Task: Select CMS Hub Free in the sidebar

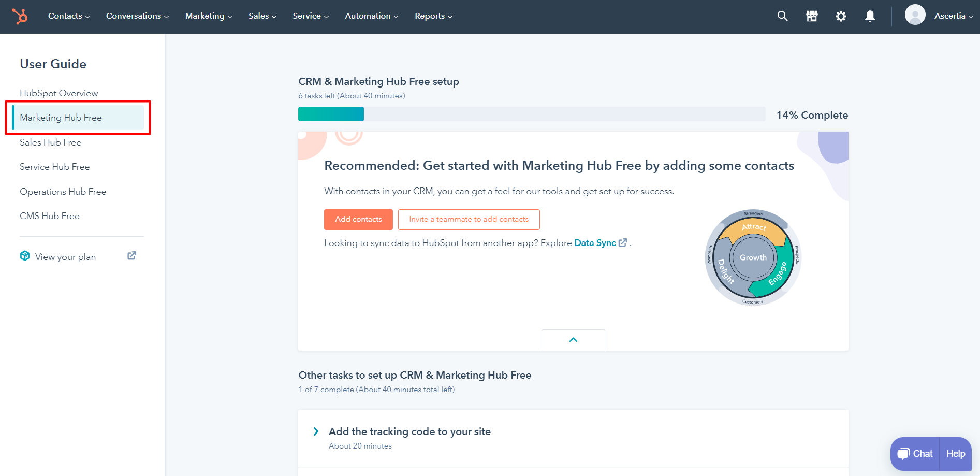Action: click(50, 216)
